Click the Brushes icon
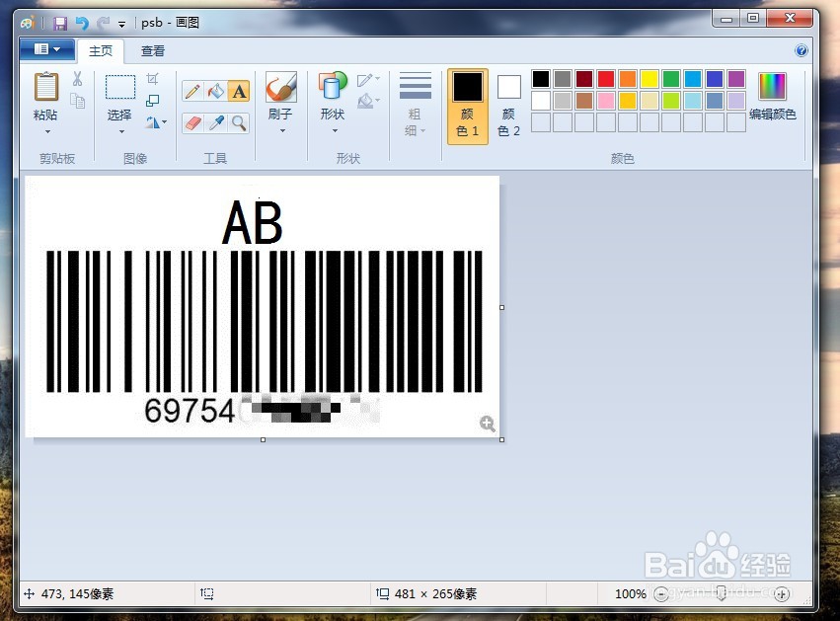The width and height of the screenshot is (840, 621). coord(280,87)
